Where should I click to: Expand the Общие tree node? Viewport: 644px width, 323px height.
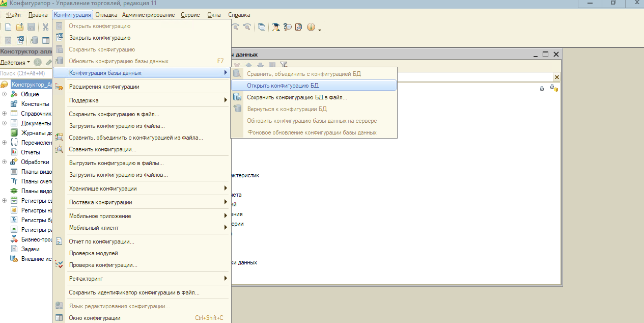4,94
